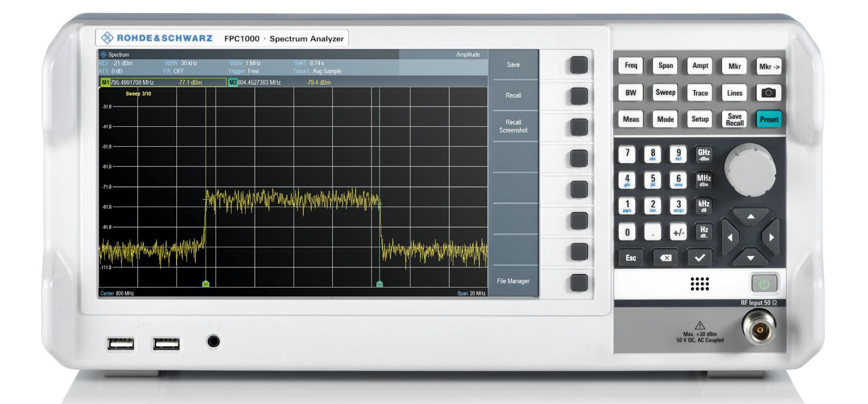Hit the Mkr -> key
Viewport: 868px width, 404px height.
pyautogui.click(x=769, y=66)
